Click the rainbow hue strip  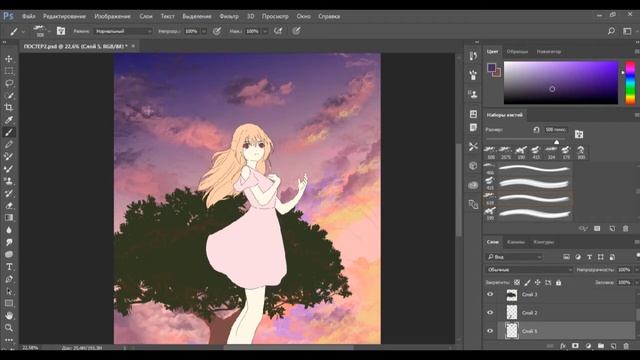click(x=630, y=83)
